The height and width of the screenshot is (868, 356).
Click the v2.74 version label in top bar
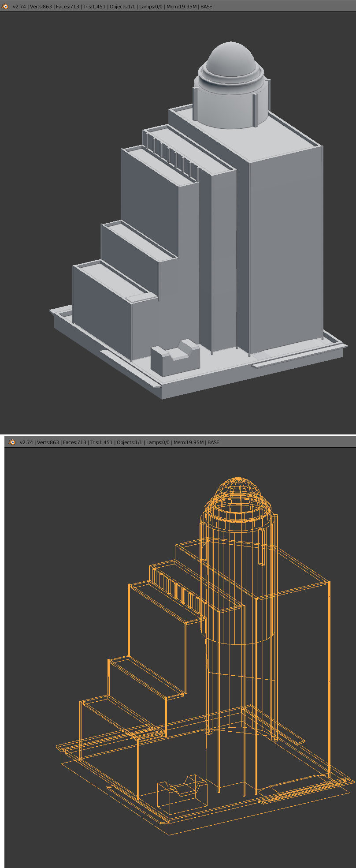click(19, 7)
